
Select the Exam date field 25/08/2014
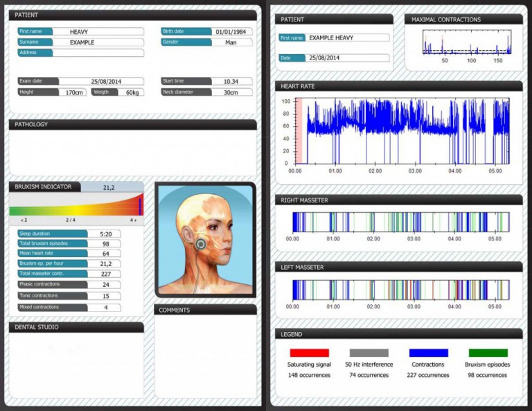(x=108, y=81)
